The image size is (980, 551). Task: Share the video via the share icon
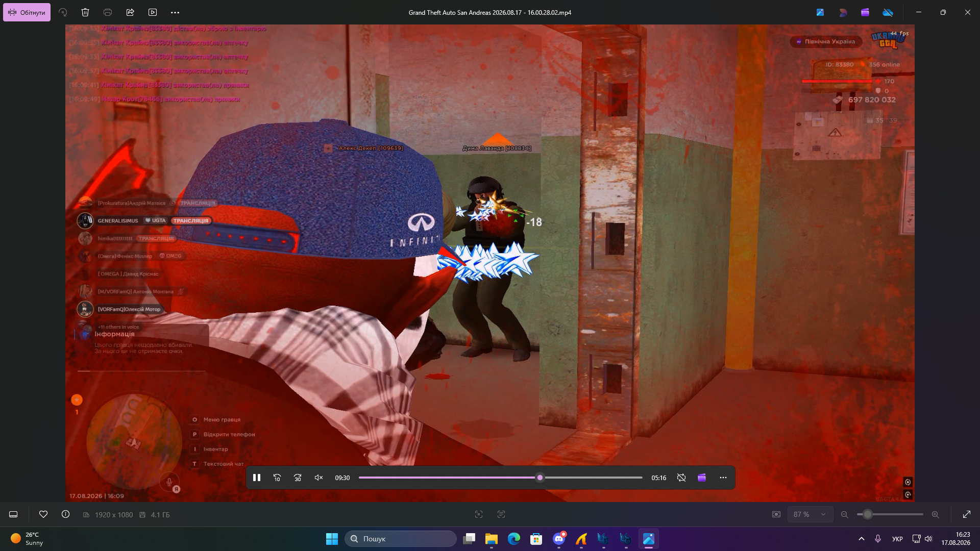(130, 12)
